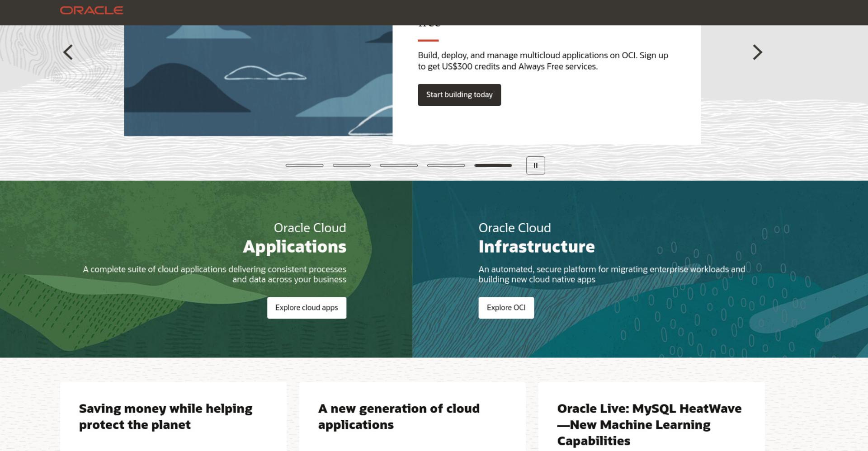Click Start building today button
This screenshot has height=451, width=868.
click(459, 95)
